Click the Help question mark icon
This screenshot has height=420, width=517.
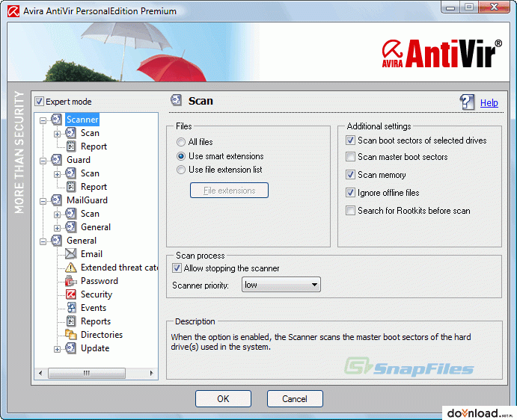(467, 102)
